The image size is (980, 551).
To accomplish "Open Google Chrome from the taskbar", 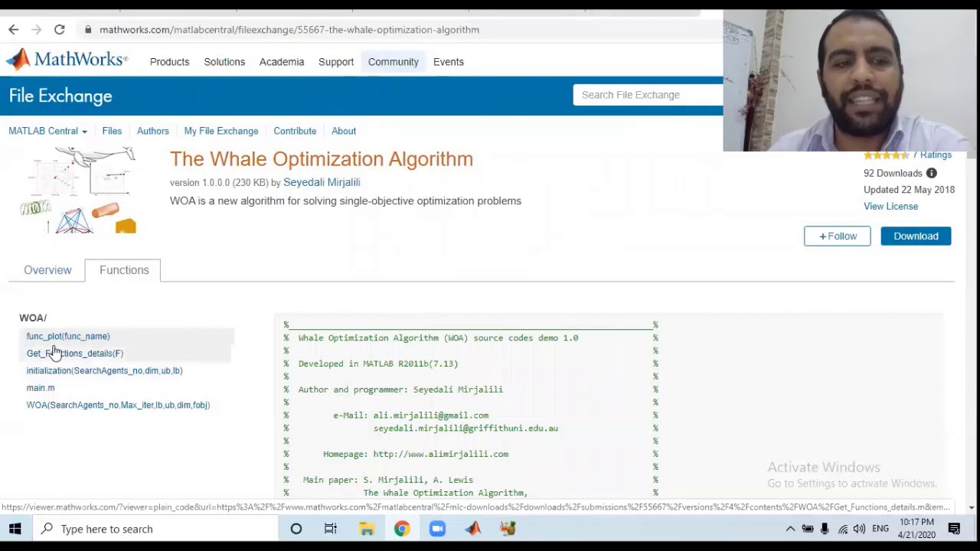I will point(402,529).
